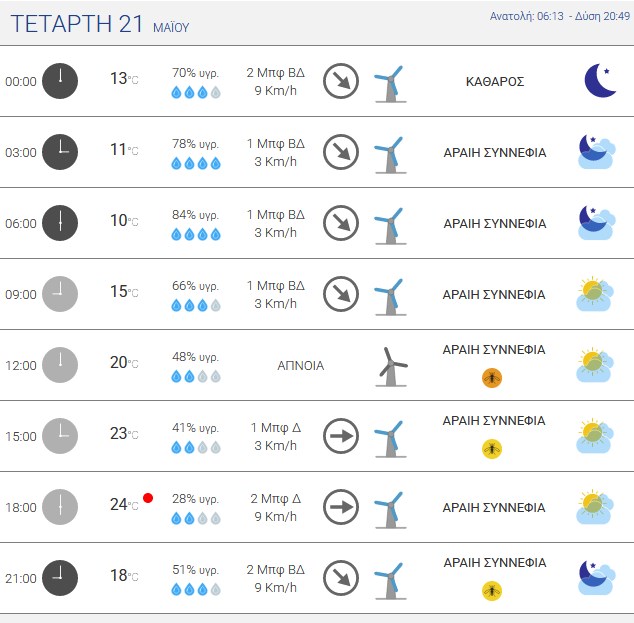This screenshot has height=623, width=634.
Task: Click the east wind arrow at 15:00
Action: 341,436
